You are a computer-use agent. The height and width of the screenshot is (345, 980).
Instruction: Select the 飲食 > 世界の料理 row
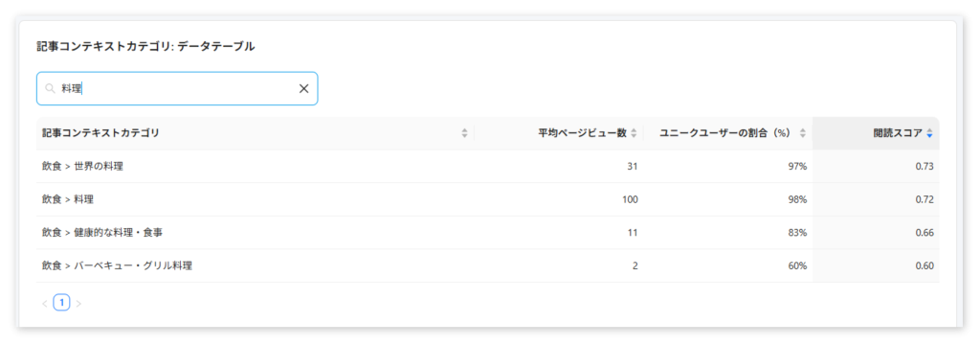pos(487,166)
